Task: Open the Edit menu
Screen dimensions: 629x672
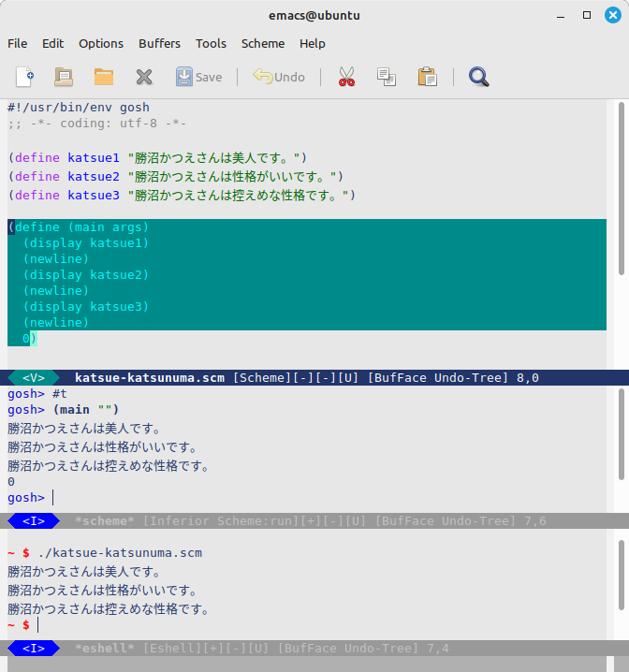Action: point(52,44)
